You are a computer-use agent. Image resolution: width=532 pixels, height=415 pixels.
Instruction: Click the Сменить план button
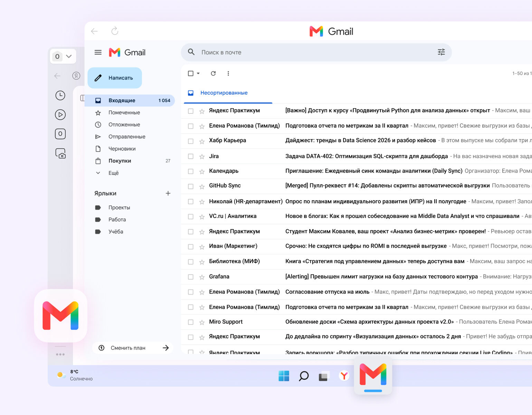(133, 348)
